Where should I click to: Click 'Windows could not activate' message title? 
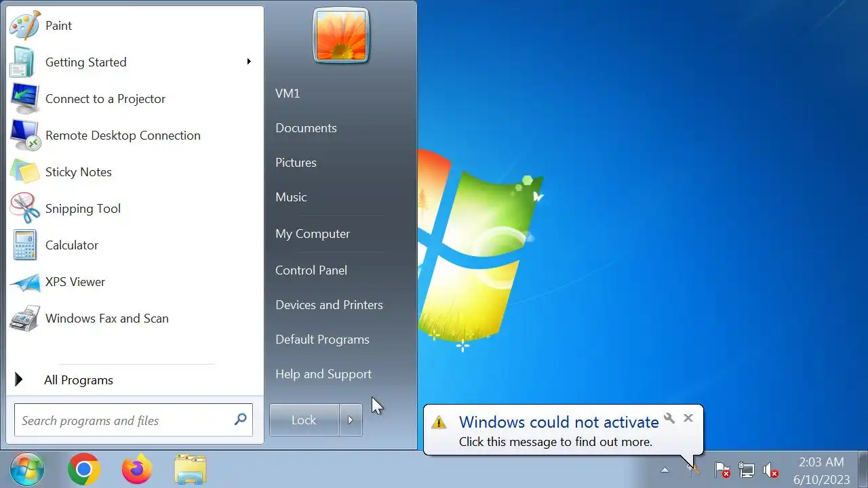(x=559, y=422)
